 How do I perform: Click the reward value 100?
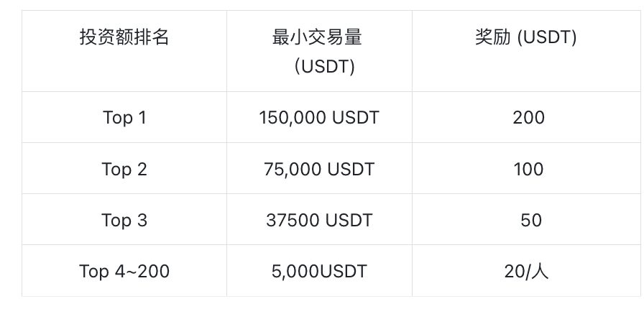pos(528,169)
